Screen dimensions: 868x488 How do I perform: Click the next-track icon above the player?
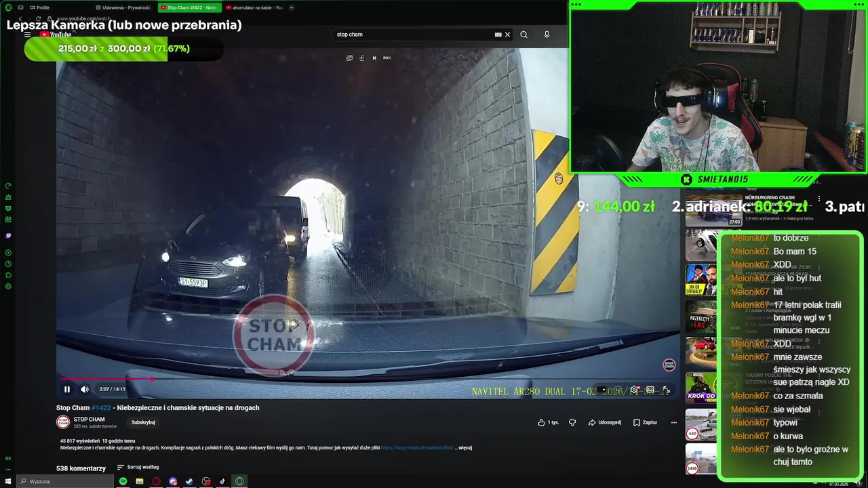point(374,58)
